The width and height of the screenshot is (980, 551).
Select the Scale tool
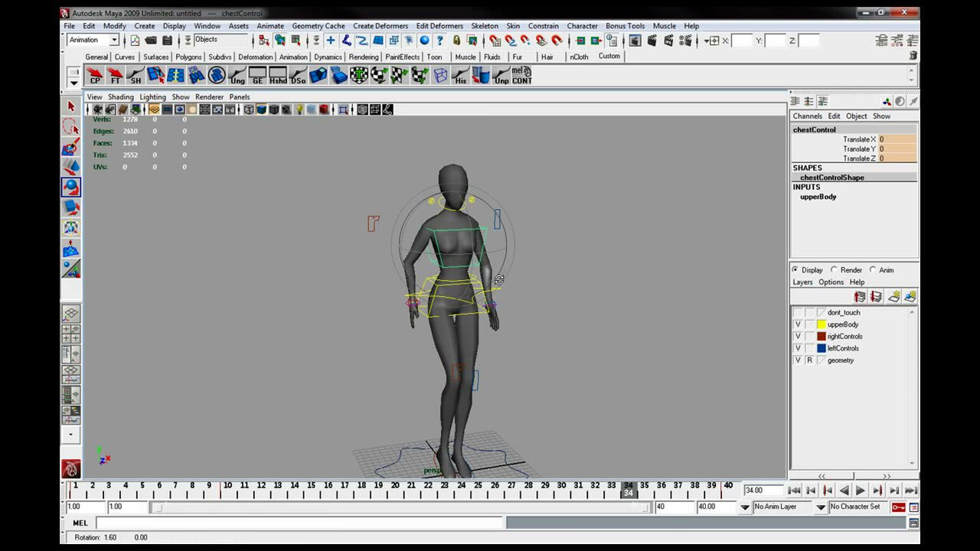tap(71, 207)
